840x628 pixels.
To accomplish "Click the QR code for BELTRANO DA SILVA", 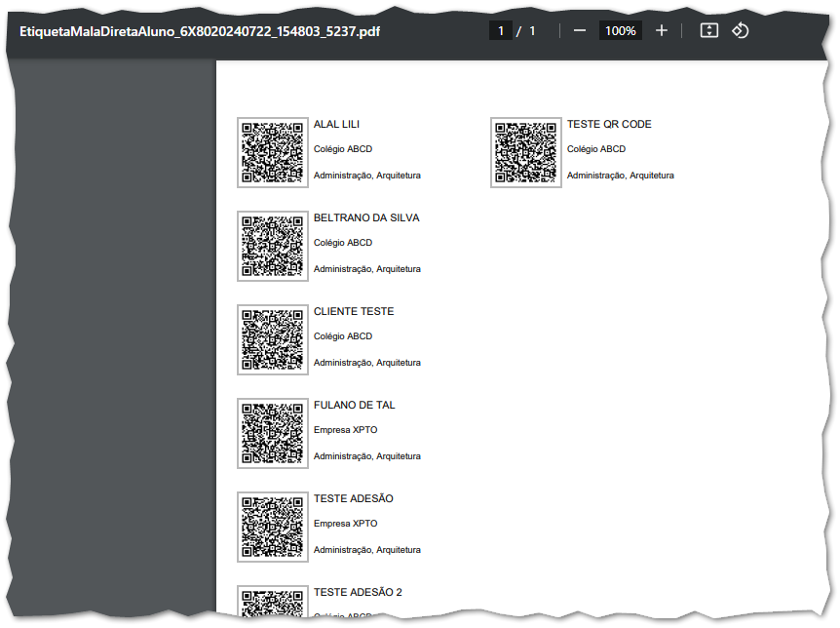I will point(273,246).
